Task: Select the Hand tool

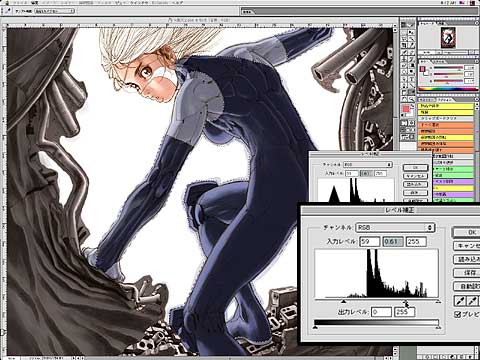Action: (x=404, y=99)
